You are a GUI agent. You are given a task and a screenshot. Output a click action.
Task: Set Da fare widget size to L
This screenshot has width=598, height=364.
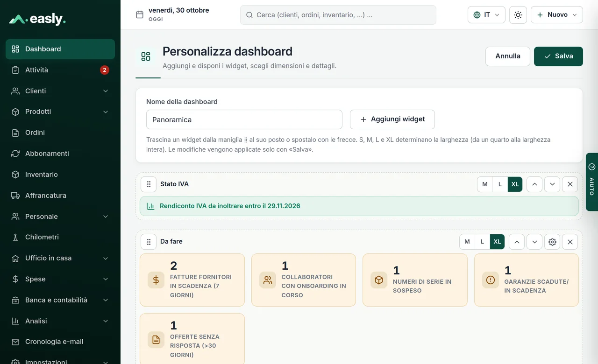[482, 242]
